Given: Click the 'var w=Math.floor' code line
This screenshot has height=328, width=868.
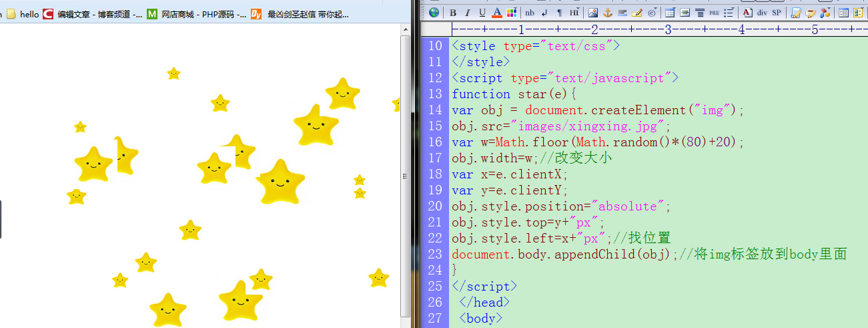Looking at the screenshot, I should tap(598, 142).
